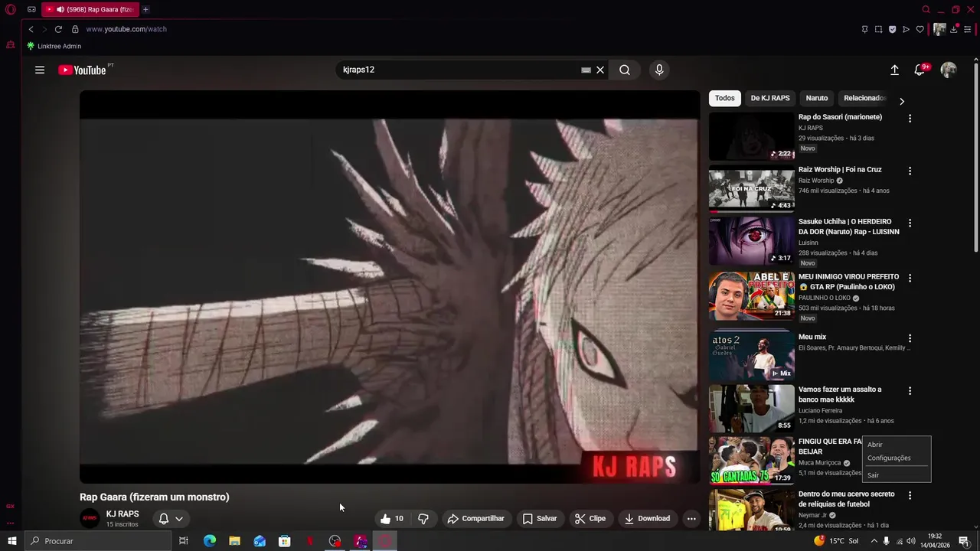Open Windows Task View button
Screen dimensions: 980x551
pyautogui.click(x=184, y=541)
